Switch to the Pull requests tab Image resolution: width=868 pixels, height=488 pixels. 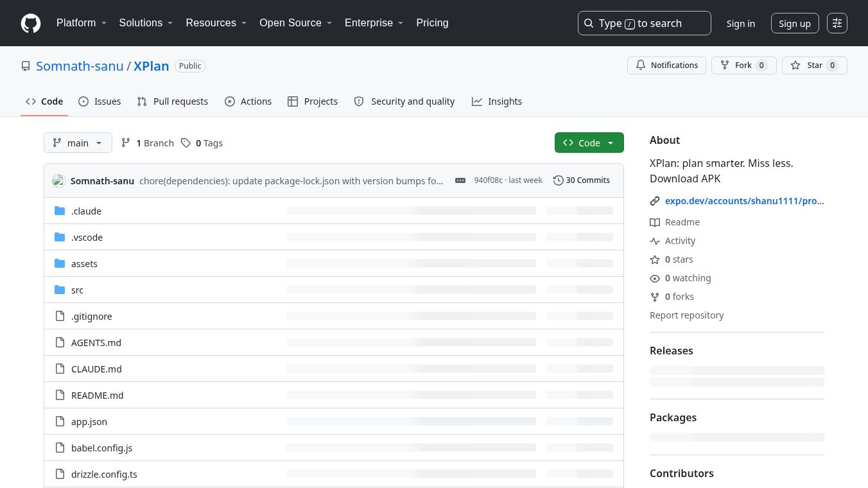(x=173, y=101)
